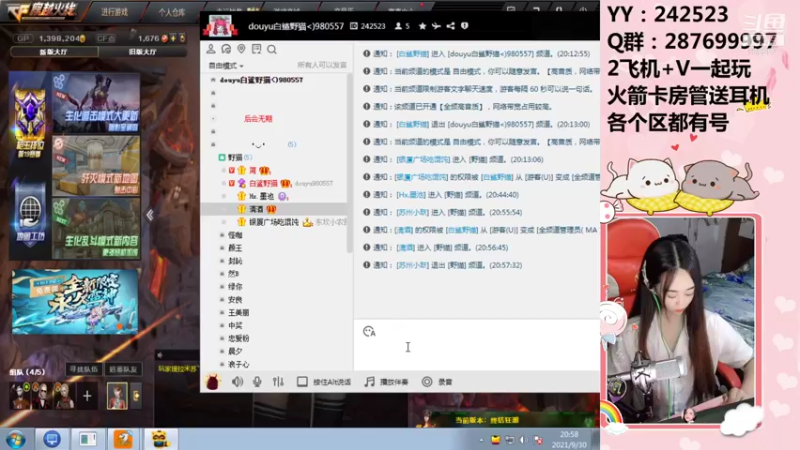Collapse the 野猫 sub-channel
The height and width of the screenshot is (450, 800).
click(222, 158)
